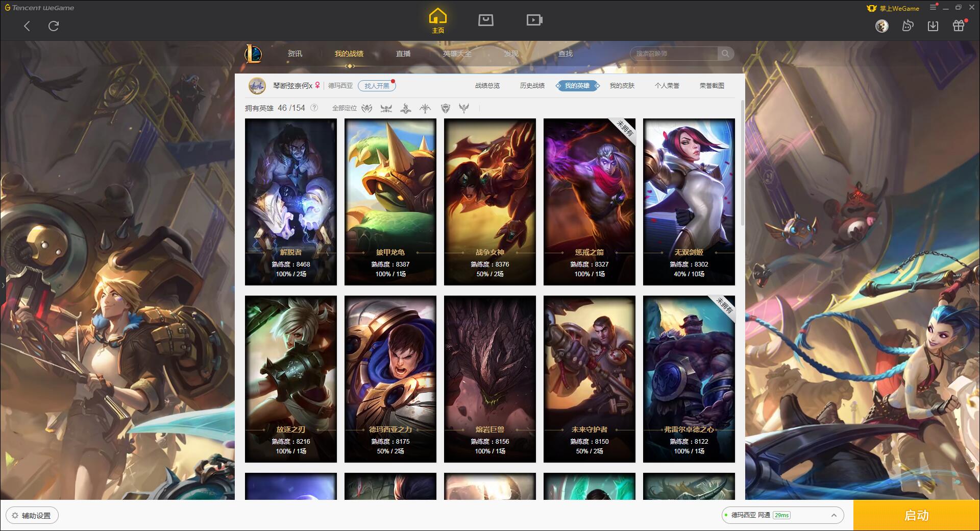
Task: Open the 主页 home tab
Action: pyautogui.click(x=438, y=21)
